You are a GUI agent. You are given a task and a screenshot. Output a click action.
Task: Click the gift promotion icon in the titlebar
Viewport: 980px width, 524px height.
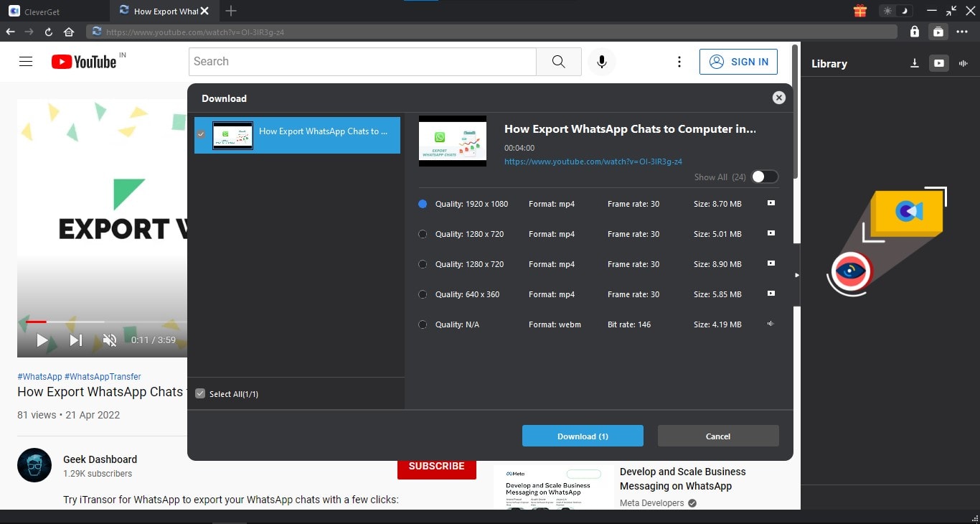click(x=859, y=11)
